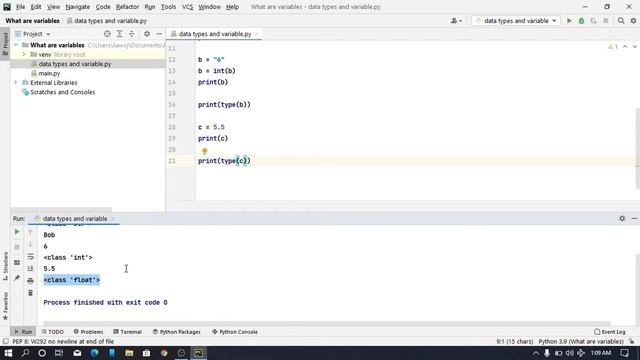The height and width of the screenshot is (360, 640).
Task: Expand the venv folder
Action: coord(24,54)
